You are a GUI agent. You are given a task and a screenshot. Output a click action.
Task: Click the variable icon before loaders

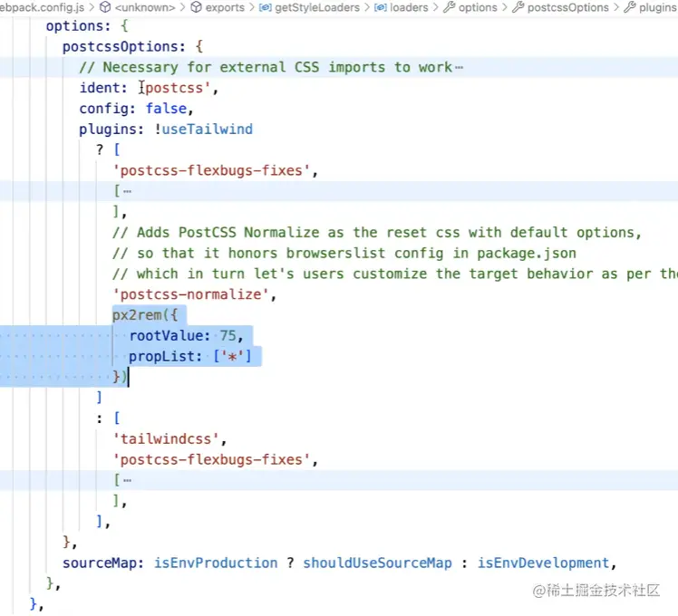(380, 7)
